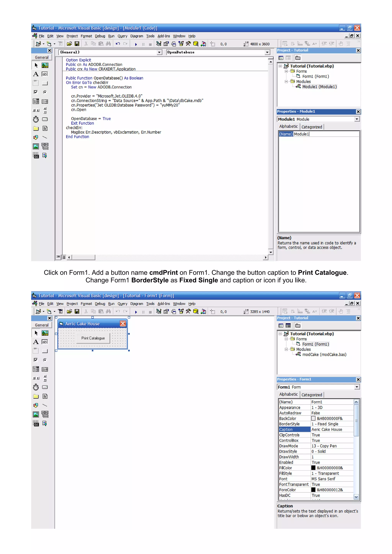Open the Data View Window icon in Form1 designer toolbar

(x=196, y=312)
